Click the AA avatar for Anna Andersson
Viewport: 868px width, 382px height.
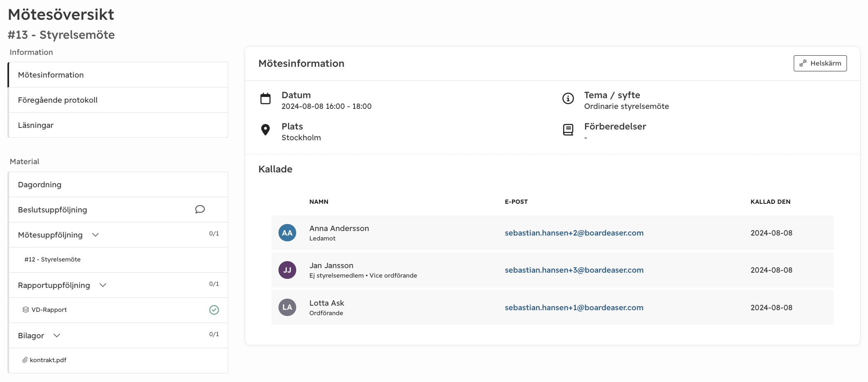(287, 233)
